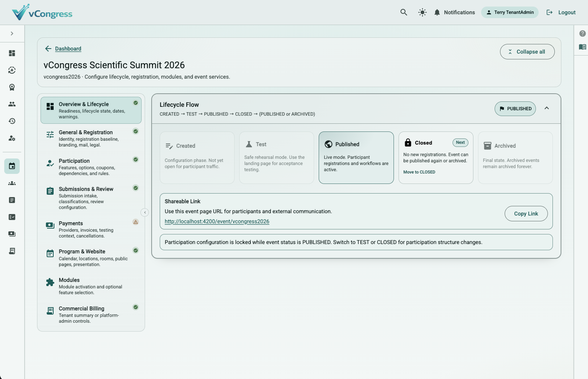Viewport: 588px width, 379px height.
Task: Open the help question mark icon
Action: 583,34
